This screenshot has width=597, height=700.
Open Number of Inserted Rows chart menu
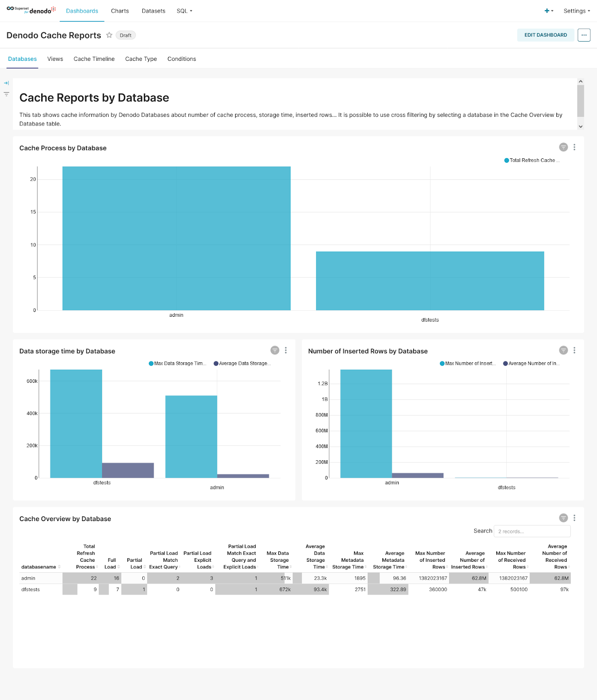click(x=574, y=350)
